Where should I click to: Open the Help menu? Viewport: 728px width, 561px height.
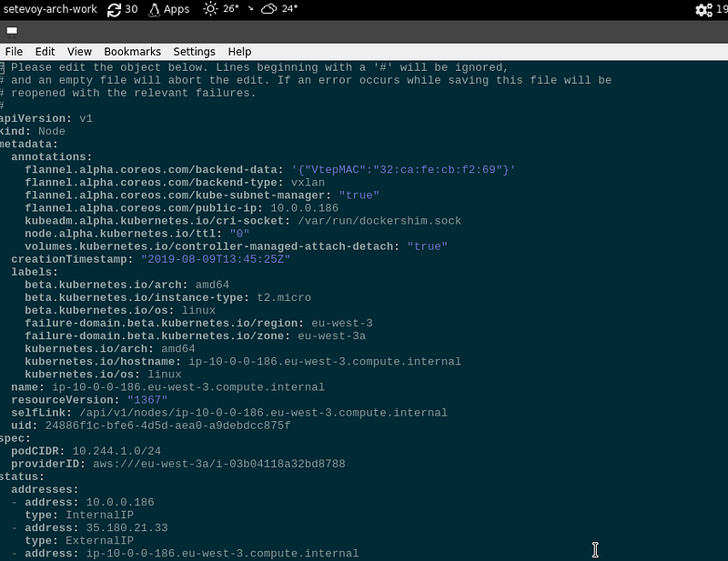[x=239, y=52]
